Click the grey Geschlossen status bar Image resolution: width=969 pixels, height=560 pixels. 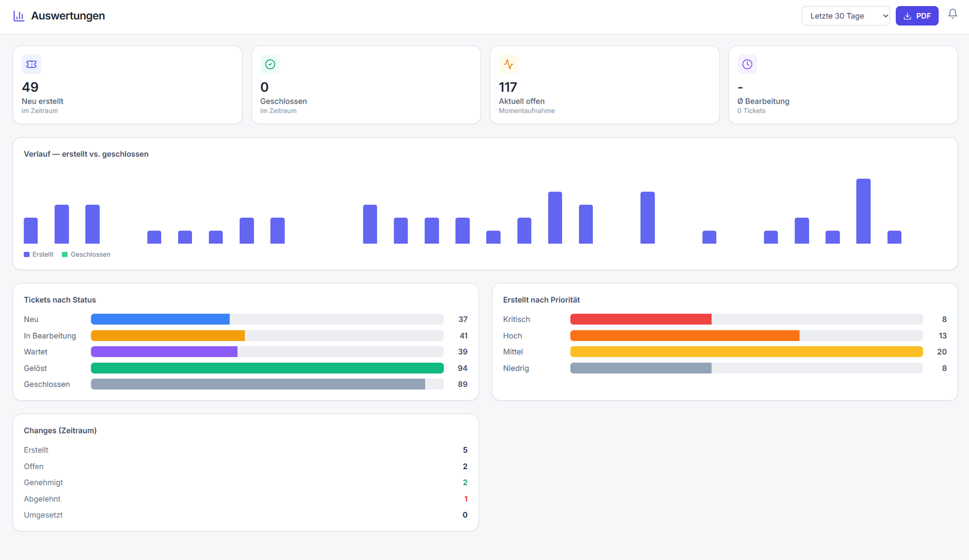[x=258, y=384]
